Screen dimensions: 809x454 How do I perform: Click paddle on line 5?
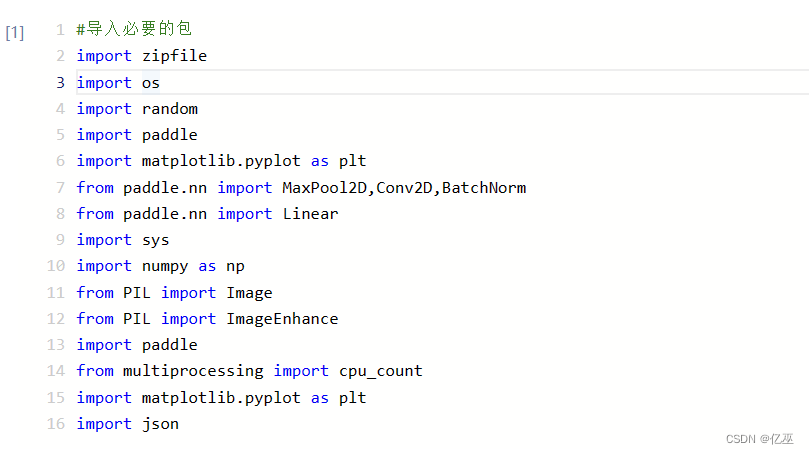click(x=170, y=135)
